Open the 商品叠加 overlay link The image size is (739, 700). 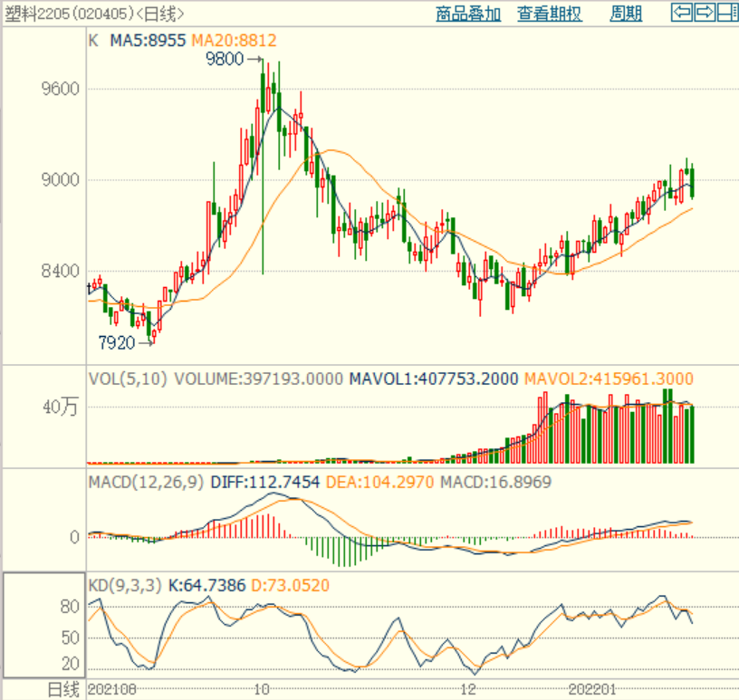468,14
